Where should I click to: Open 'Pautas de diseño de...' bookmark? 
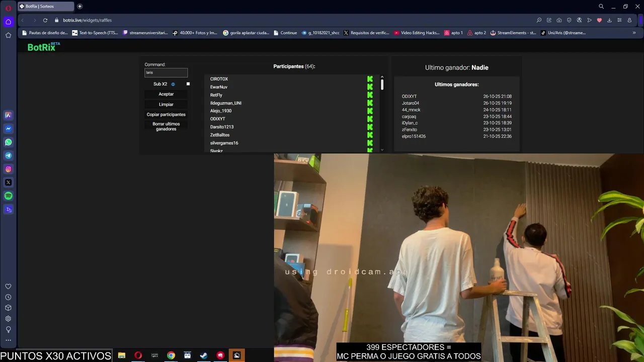click(45, 33)
